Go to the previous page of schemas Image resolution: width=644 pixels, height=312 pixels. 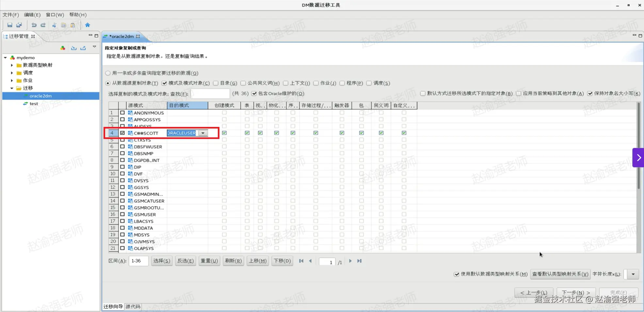(x=310, y=261)
